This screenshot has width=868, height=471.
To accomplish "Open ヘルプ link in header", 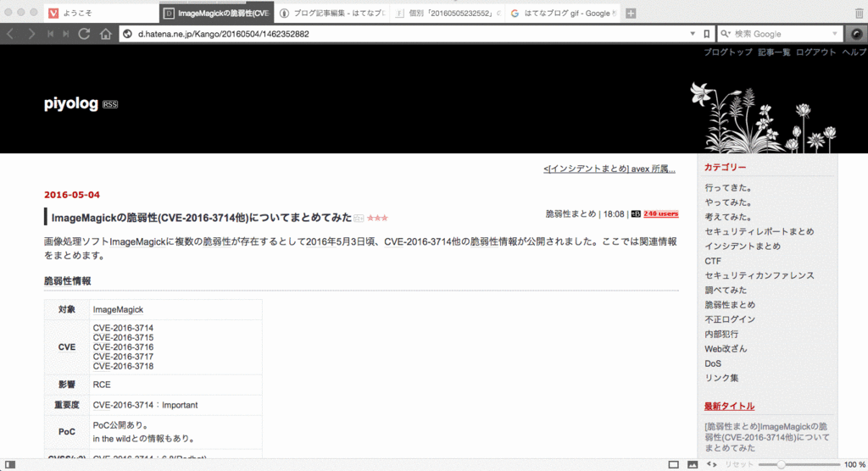I will point(854,52).
